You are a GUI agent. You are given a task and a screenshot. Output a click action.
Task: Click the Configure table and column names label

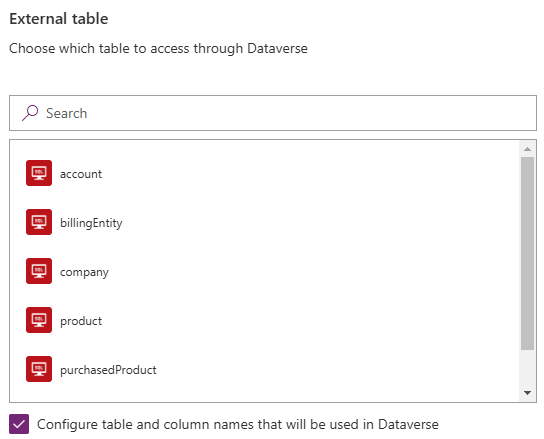coord(238,424)
